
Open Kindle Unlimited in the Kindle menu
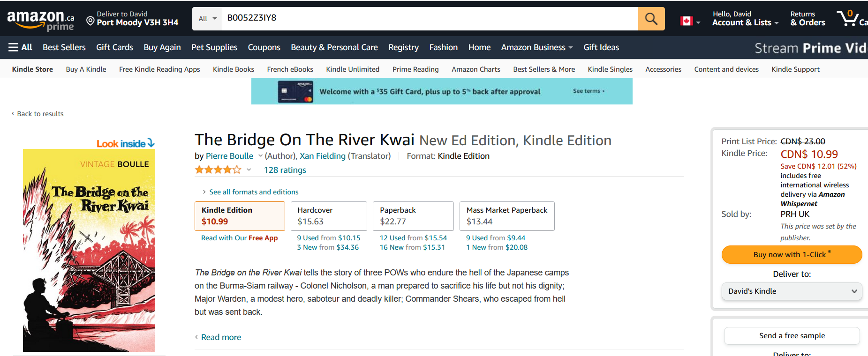tap(353, 69)
